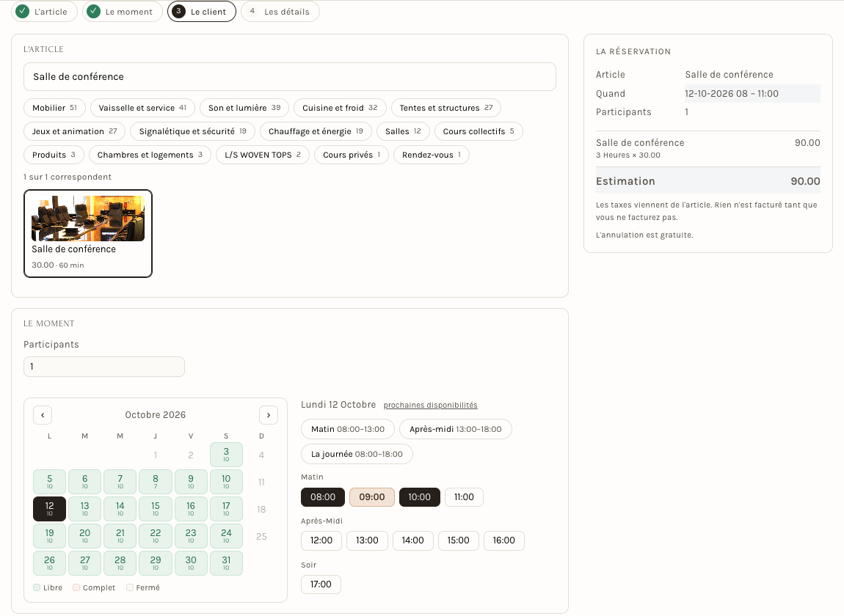This screenshot has height=616, width=844.
Task: Choose La journée 08:00–18:00 preset
Action: (x=357, y=453)
